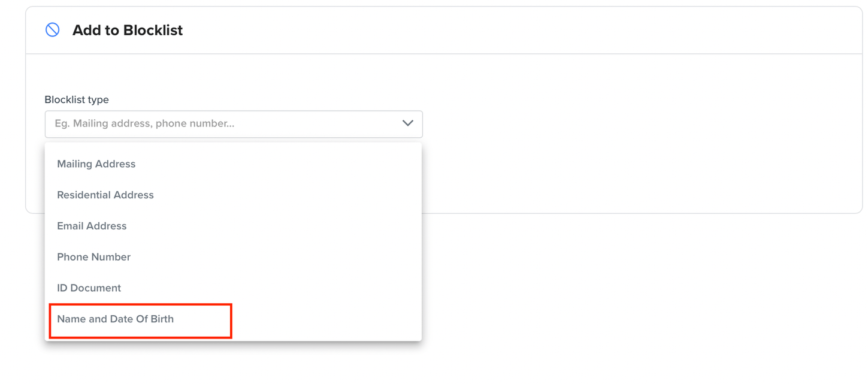Screen dimensions: 868x384
Task: Close the options list using the down arrow
Action: coord(408,123)
